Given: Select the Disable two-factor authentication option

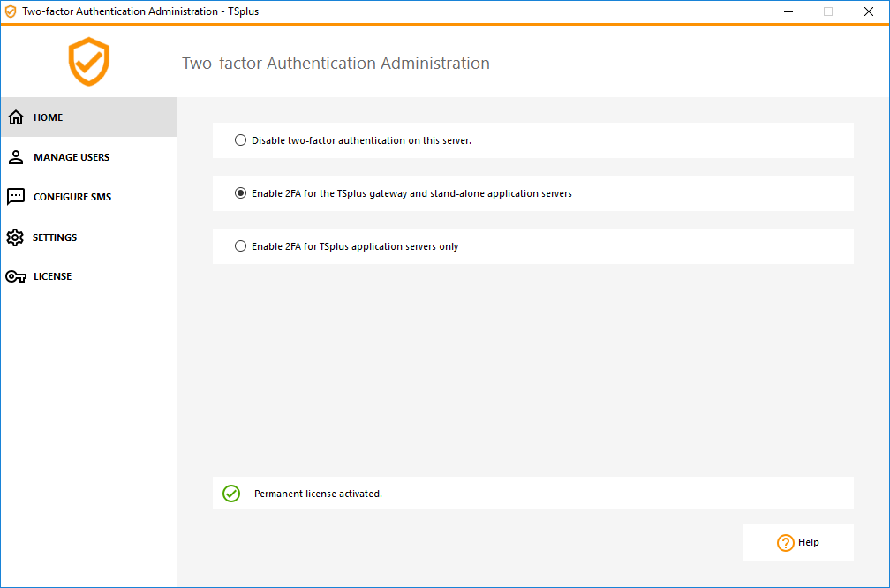Looking at the screenshot, I should (240, 139).
